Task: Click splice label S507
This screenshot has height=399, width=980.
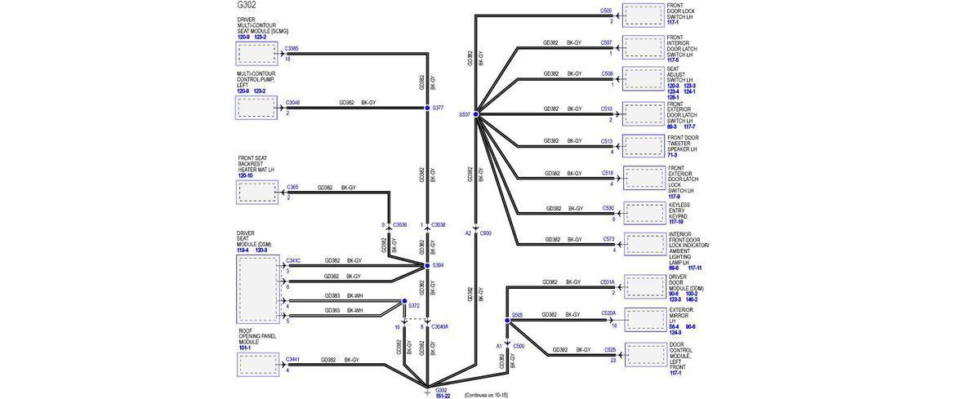Action: point(464,115)
